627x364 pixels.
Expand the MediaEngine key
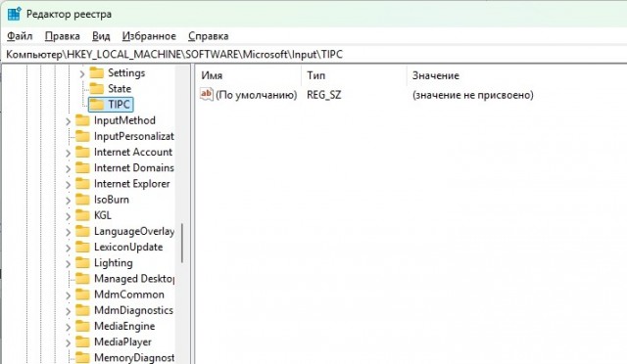point(68,327)
